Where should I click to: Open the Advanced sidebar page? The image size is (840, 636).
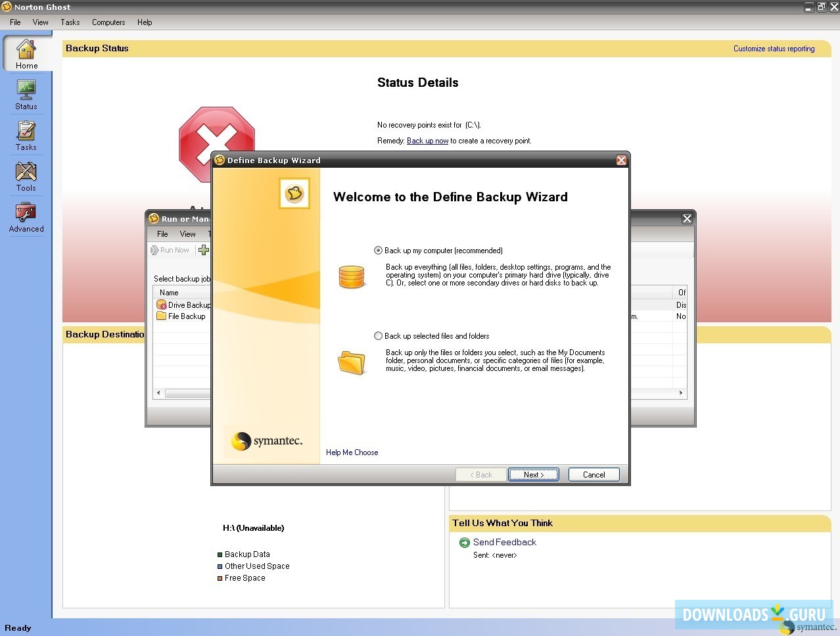point(26,218)
